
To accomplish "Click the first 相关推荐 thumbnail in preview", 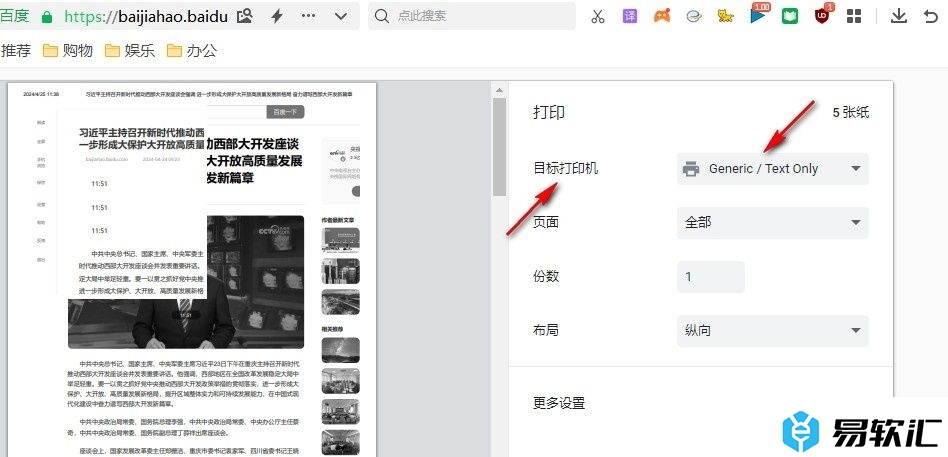I will (340, 350).
